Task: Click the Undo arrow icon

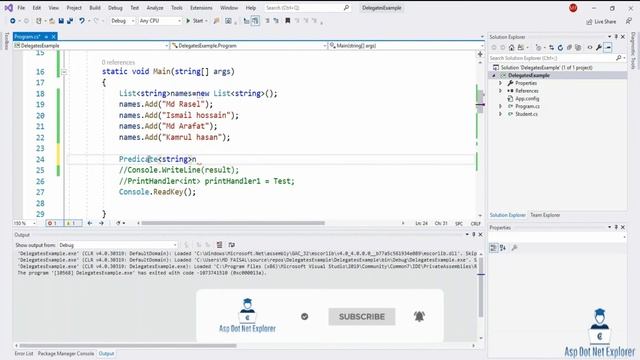Action: pos(82,21)
